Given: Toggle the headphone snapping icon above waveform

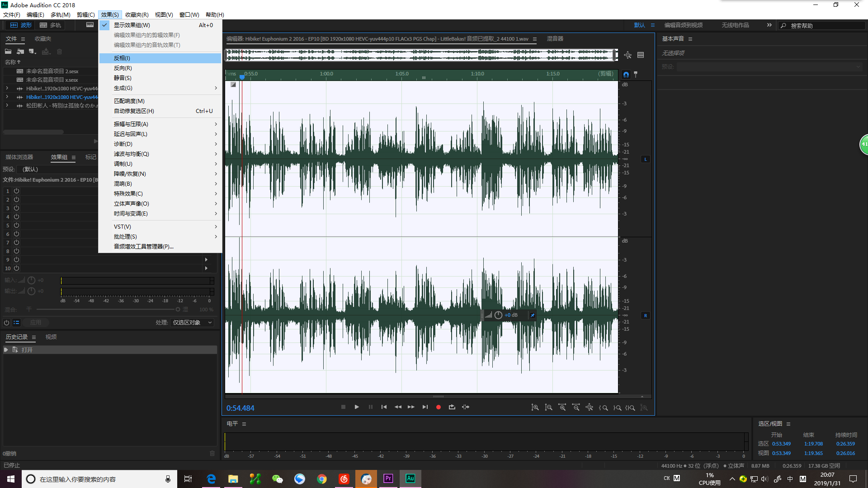Looking at the screenshot, I should click(626, 75).
